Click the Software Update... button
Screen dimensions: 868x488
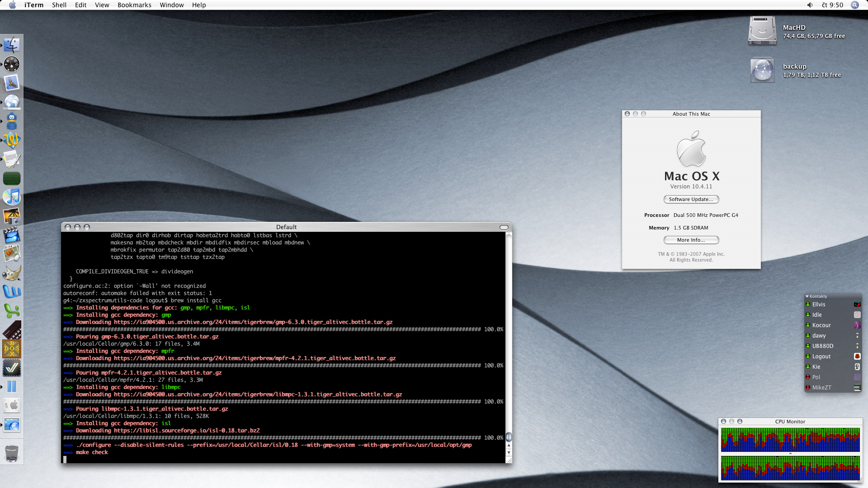point(691,199)
